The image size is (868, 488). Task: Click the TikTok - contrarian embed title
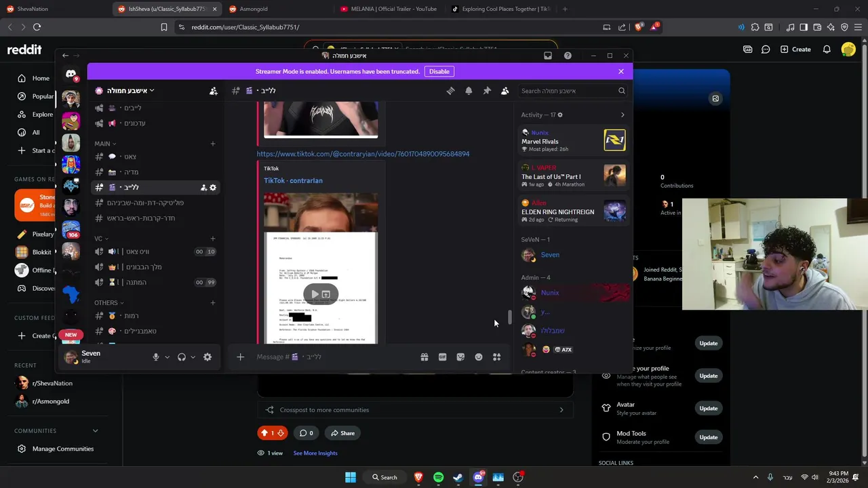[x=293, y=180]
